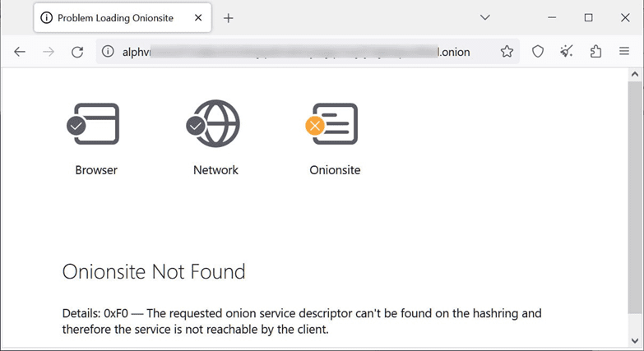Open the Extensions puzzle icon
This screenshot has height=351, width=644.
tap(595, 52)
